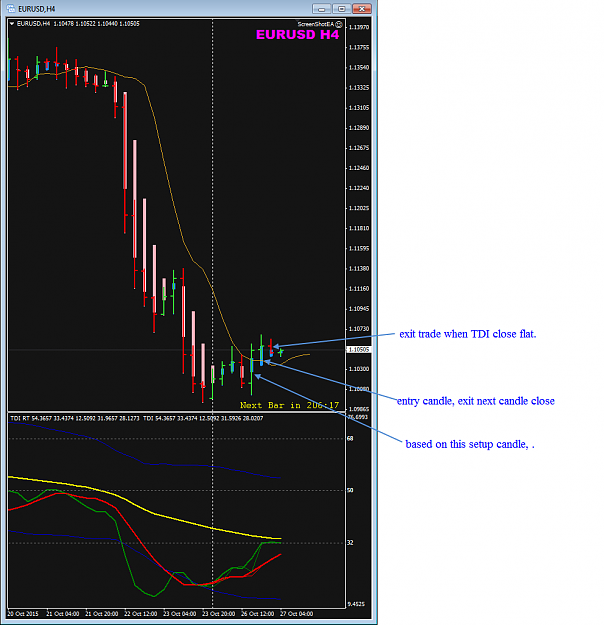This screenshot has width=604, height=625.
Task: Click the 68 level label in TDI
Action: click(350, 438)
